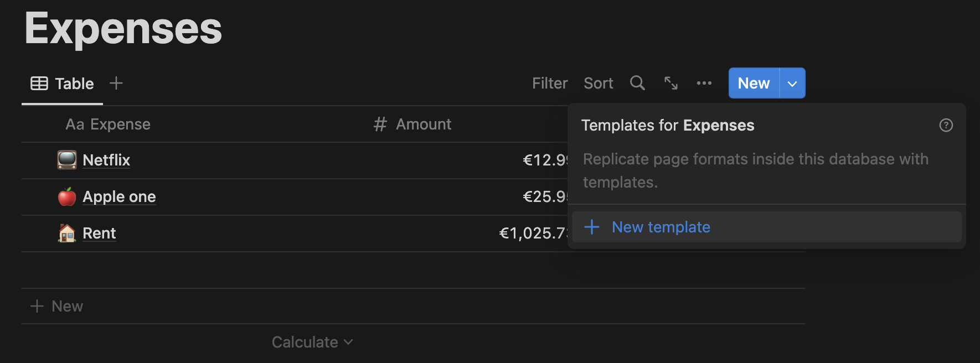Open the Filter menu
980x363 pixels.
pos(549,83)
